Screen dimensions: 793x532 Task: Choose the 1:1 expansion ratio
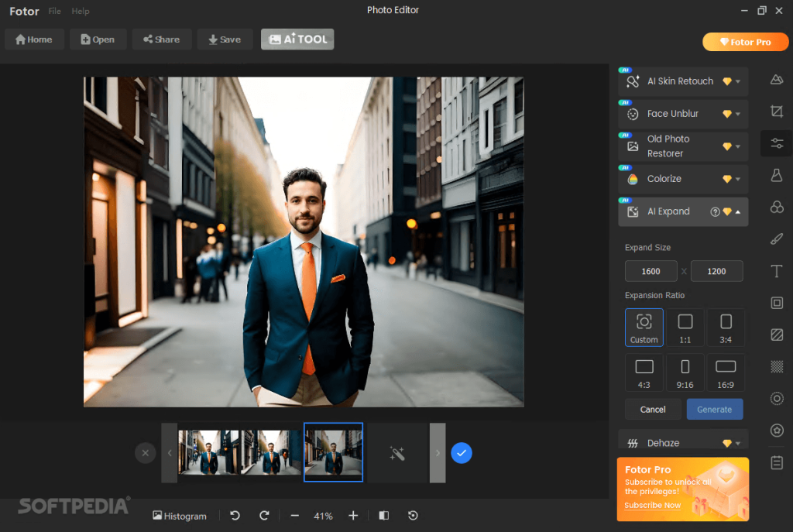(x=685, y=328)
